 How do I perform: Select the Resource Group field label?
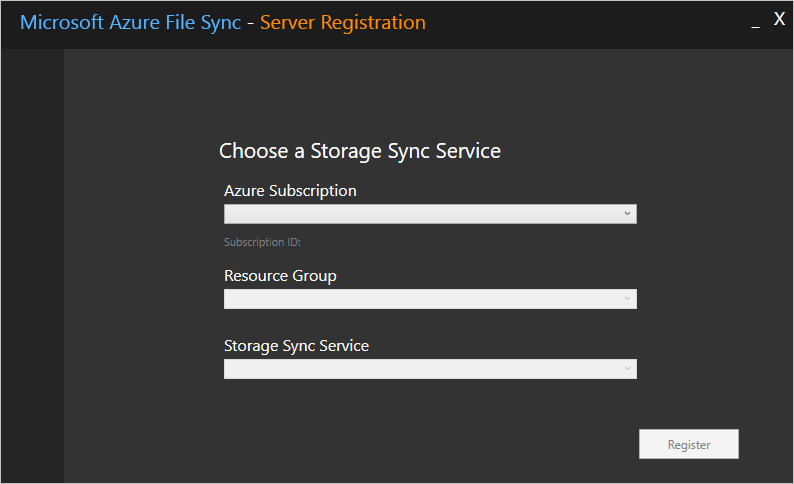280,276
